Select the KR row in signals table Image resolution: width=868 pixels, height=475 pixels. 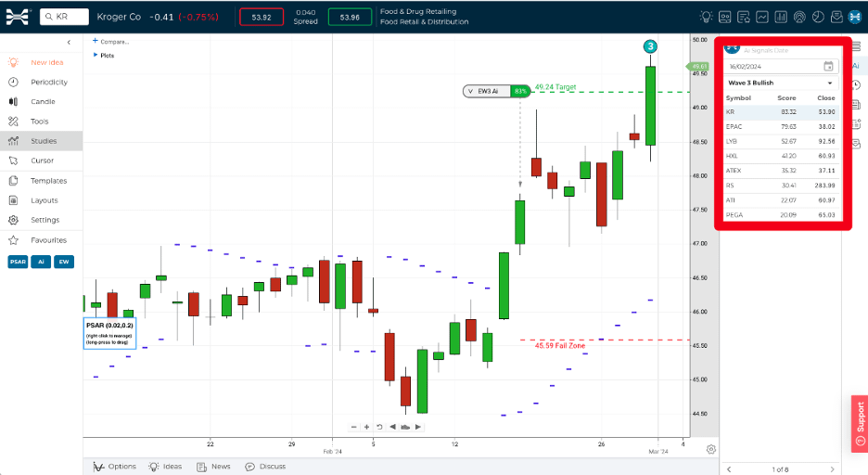[781, 112]
